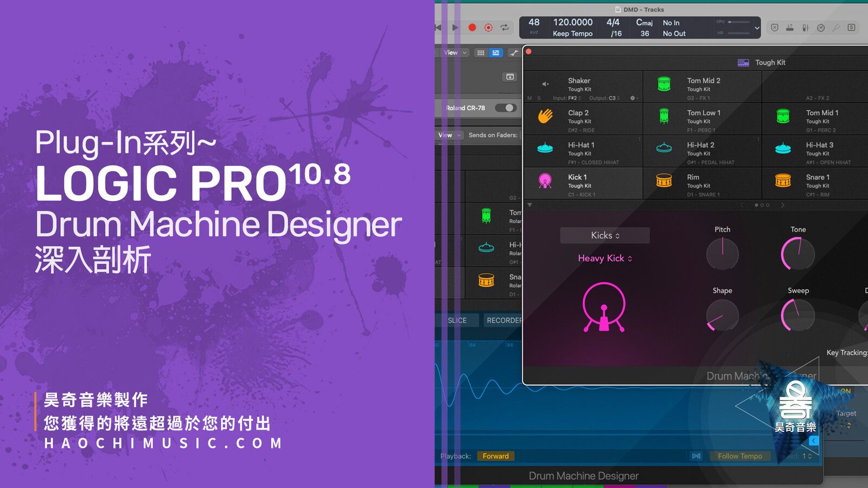Screen dimensions: 868x488
Task: Switch to the RECORDER tab
Action: point(503,320)
